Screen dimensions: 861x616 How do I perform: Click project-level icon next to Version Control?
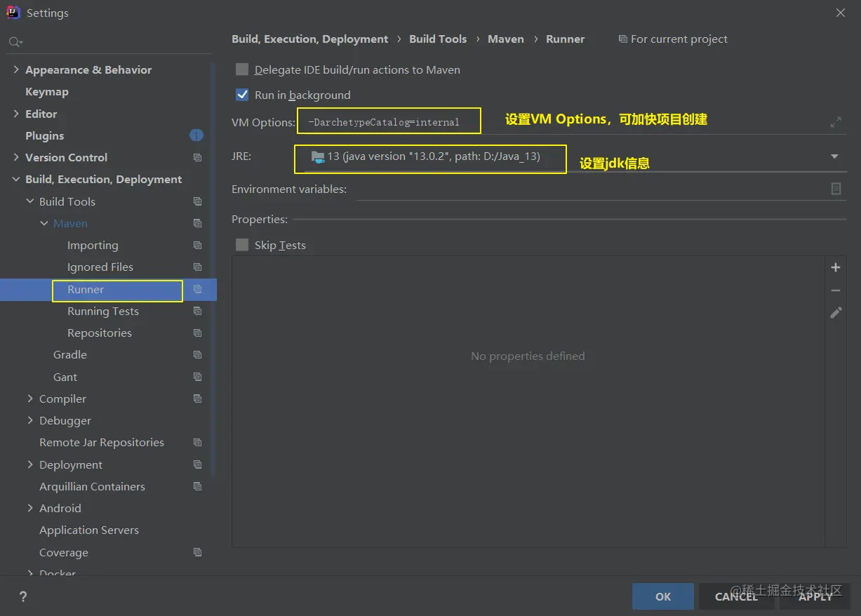tap(197, 158)
